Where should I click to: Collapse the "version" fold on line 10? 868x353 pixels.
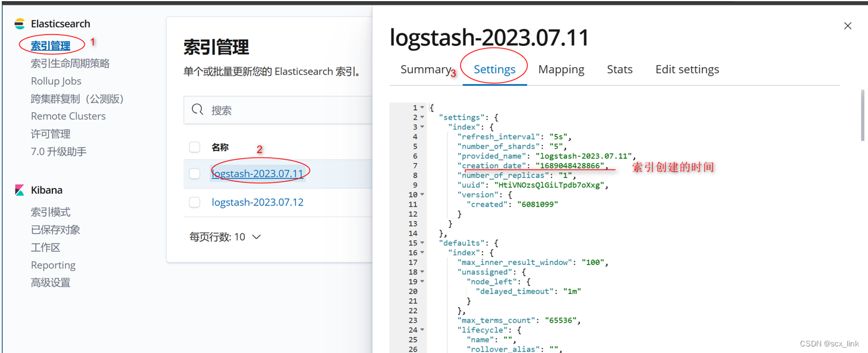tap(422, 195)
